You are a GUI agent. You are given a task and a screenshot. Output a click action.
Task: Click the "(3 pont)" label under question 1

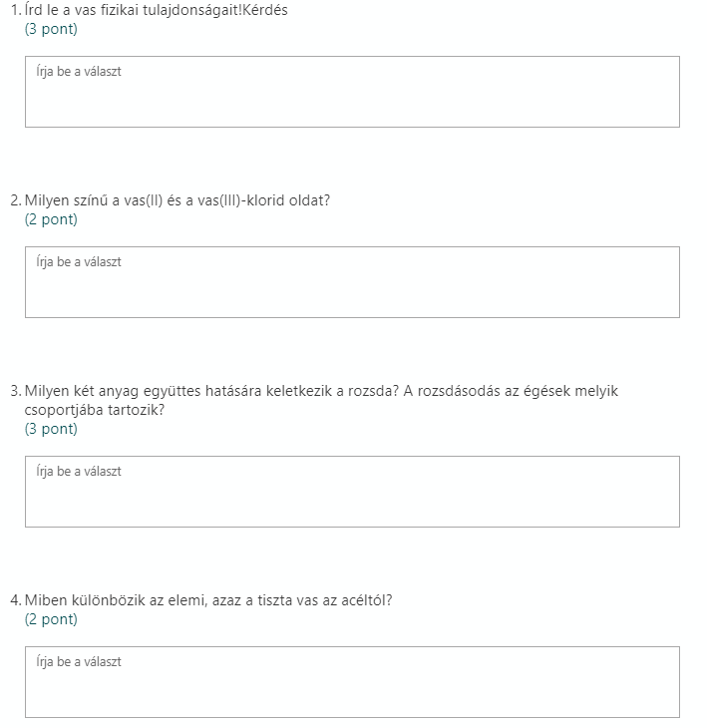(x=51, y=29)
